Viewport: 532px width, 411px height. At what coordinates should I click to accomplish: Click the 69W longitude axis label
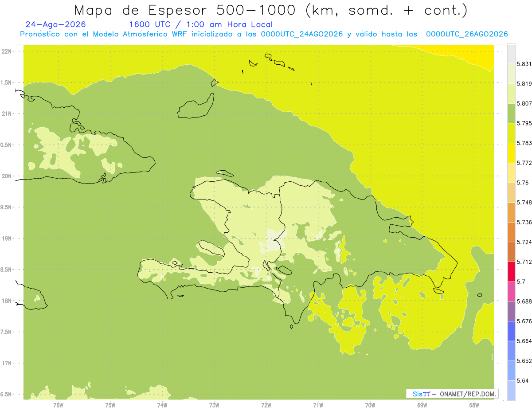click(422, 405)
